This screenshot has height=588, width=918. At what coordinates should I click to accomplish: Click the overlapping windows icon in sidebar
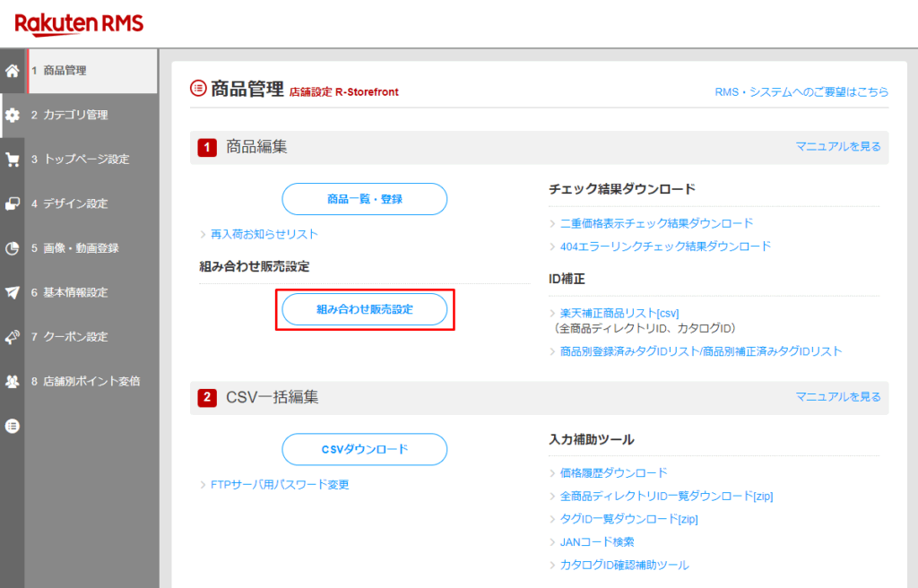click(x=13, y=203)
